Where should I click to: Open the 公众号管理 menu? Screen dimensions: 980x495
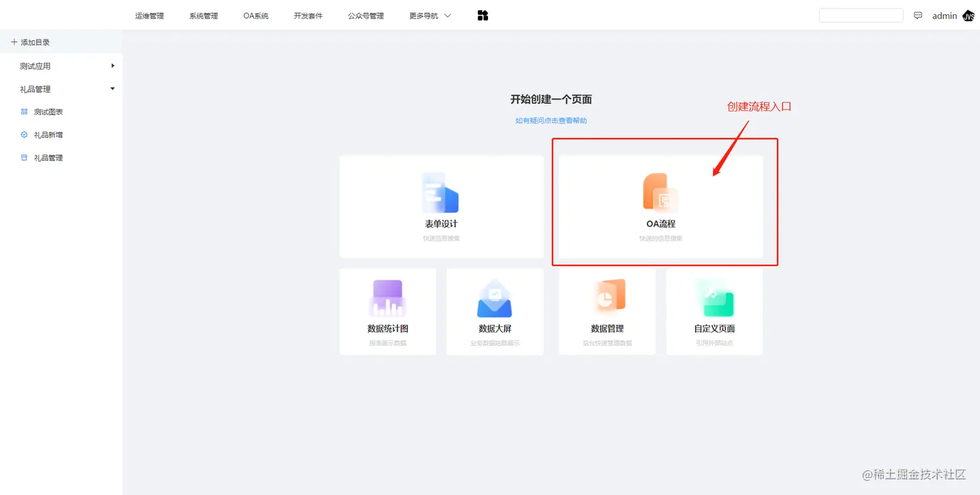point(366,16)
